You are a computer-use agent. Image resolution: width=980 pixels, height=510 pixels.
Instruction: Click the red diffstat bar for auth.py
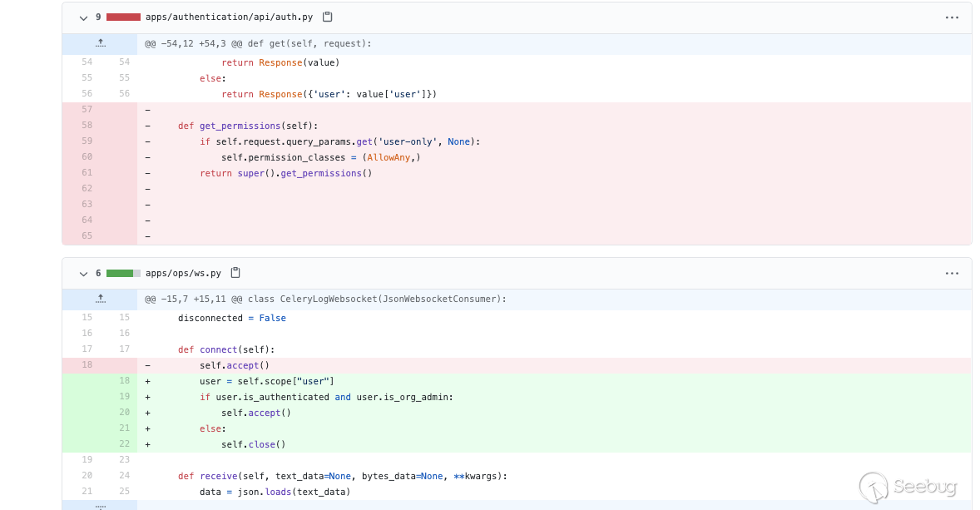(x=123, y=17)
